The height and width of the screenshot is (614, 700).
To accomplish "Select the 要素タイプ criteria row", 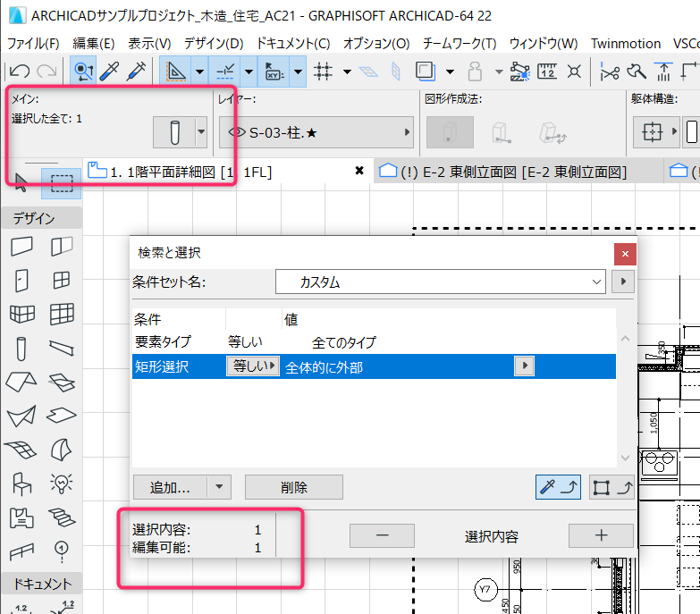I will tap(374, 341).
